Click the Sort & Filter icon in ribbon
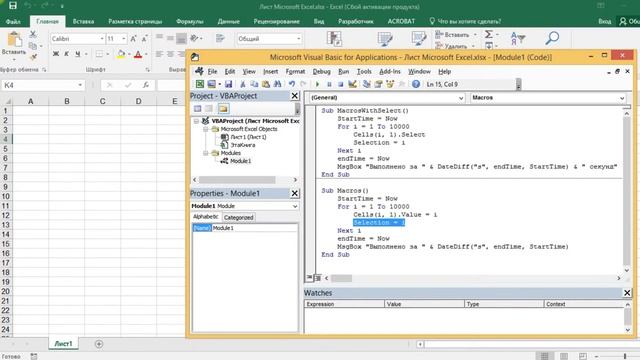Screen dimensions: 640x360 pyautogui.click(x=518, y=38)
